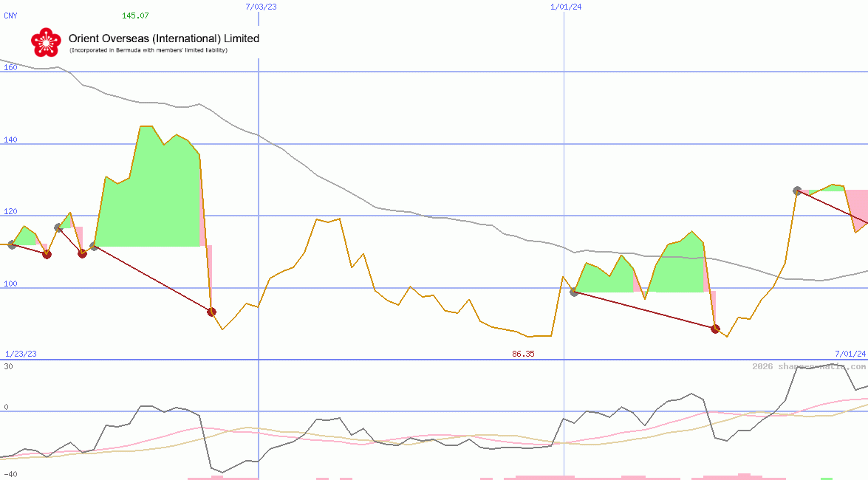Click the red plum blossom company logo

[x=46, y=43]
